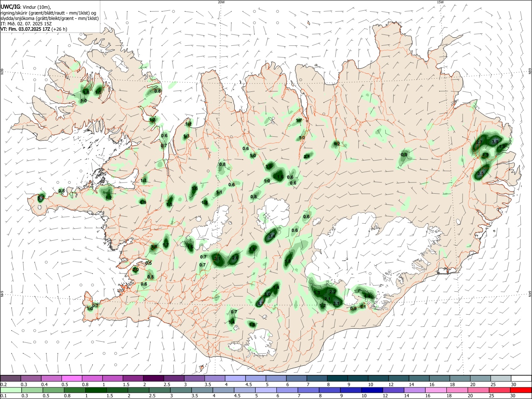The width and height of the screenshot is (532, 399).
Task: Click the 0.2 label in the upper legend row
Action: pyautogui.click(x=4, y=384)
